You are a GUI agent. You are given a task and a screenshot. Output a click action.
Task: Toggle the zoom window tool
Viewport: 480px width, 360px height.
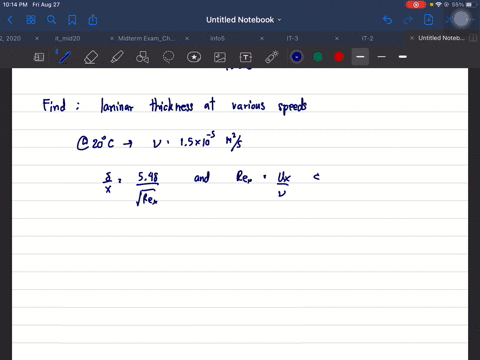[39, 57]
